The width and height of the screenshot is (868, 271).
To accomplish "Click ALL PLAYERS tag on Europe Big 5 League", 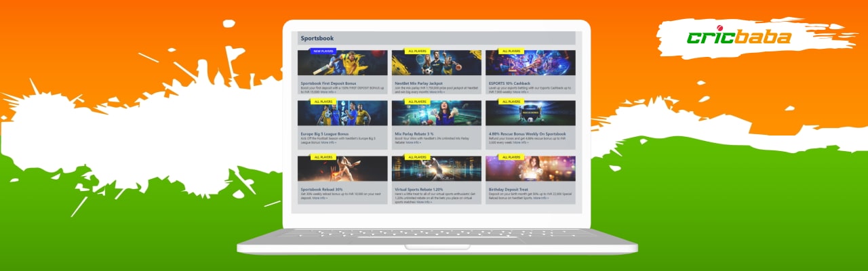I will click(323, 101).
